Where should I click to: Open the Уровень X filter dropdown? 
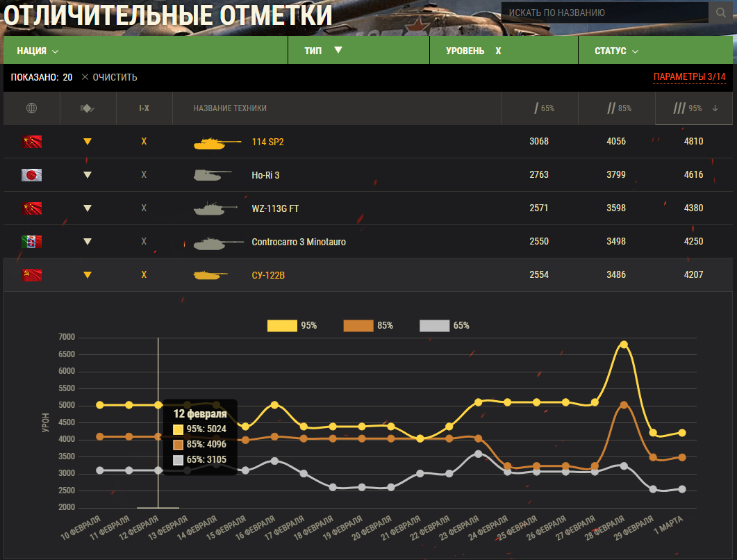(x=504, y=50)
